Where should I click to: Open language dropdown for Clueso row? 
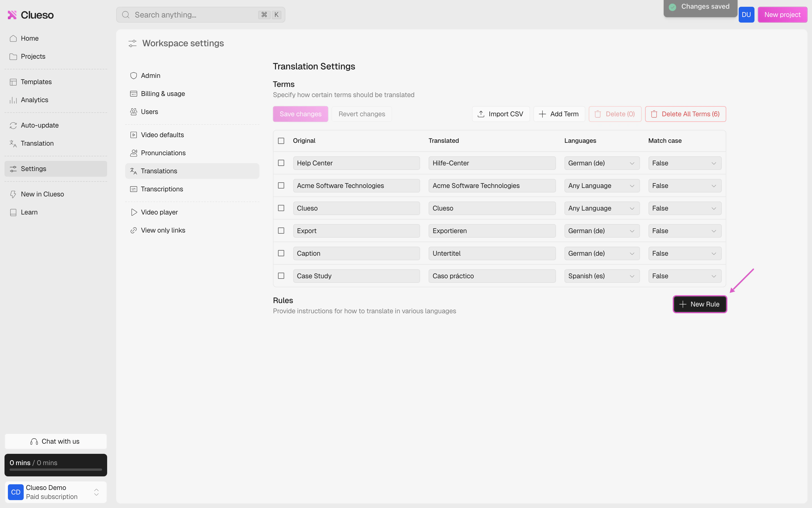[602, 208]
